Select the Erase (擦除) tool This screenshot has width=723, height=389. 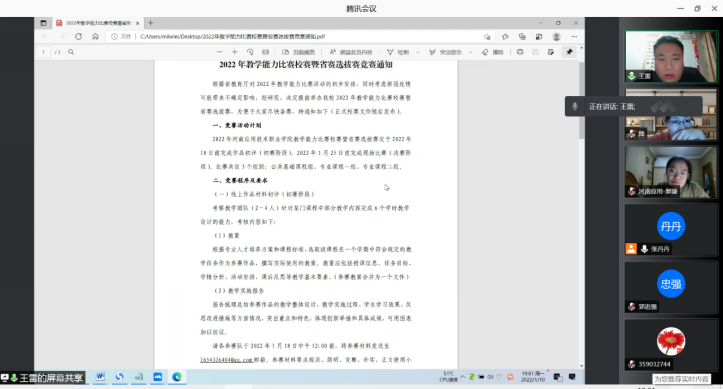point(493,52)
